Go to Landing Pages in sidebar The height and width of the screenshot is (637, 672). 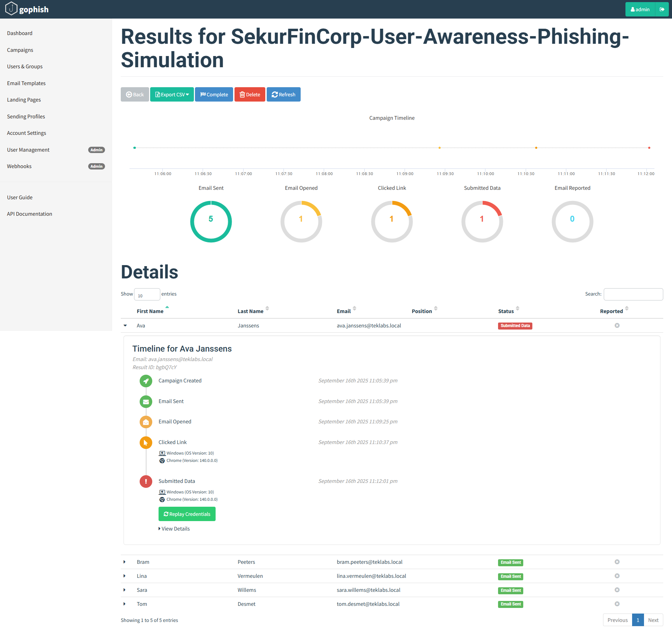[x=24, y=100]
